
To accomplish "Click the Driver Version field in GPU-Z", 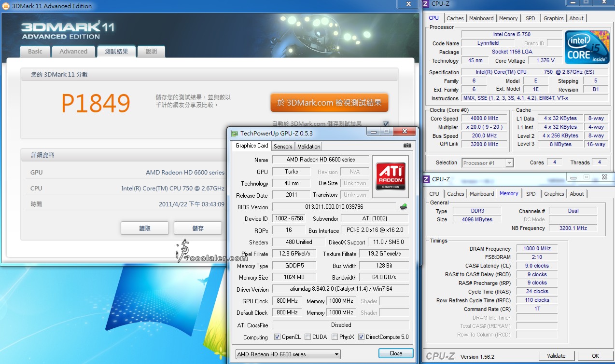I will tap(340, 289).
